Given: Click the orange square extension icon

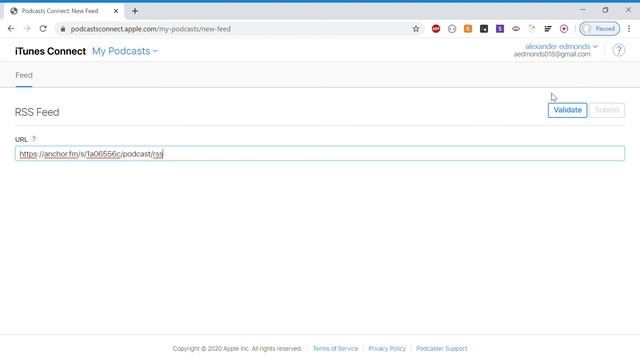Looking at the screenshot, I should coord(468,29).
